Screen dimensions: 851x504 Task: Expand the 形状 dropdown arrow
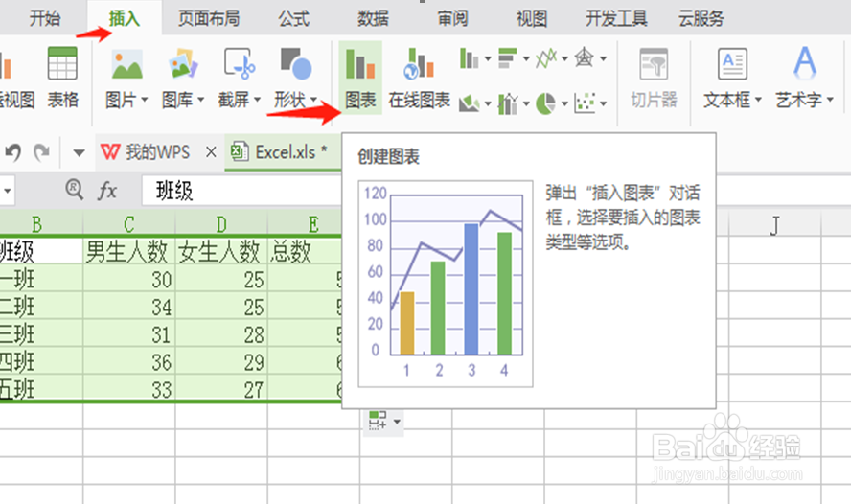313,100
